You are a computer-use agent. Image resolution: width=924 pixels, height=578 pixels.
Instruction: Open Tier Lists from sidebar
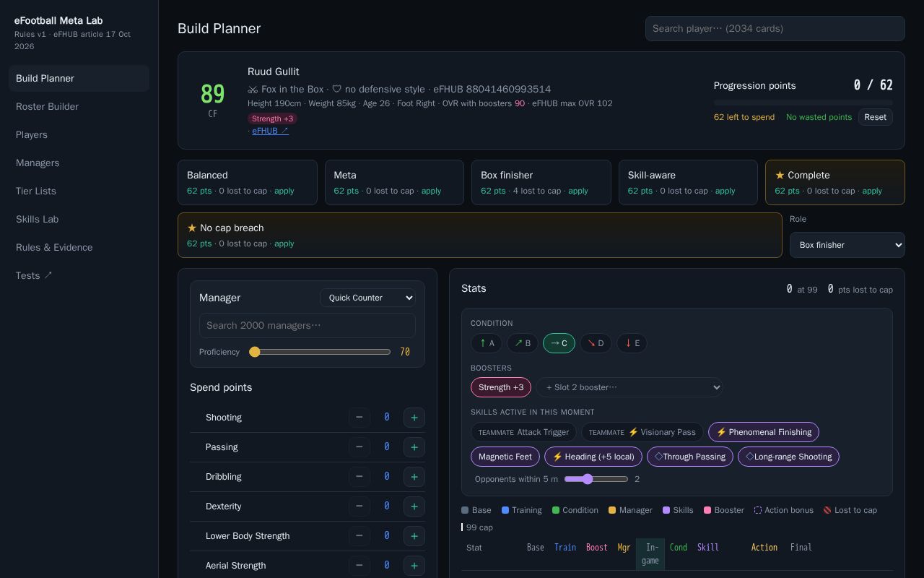click(79, 191)
